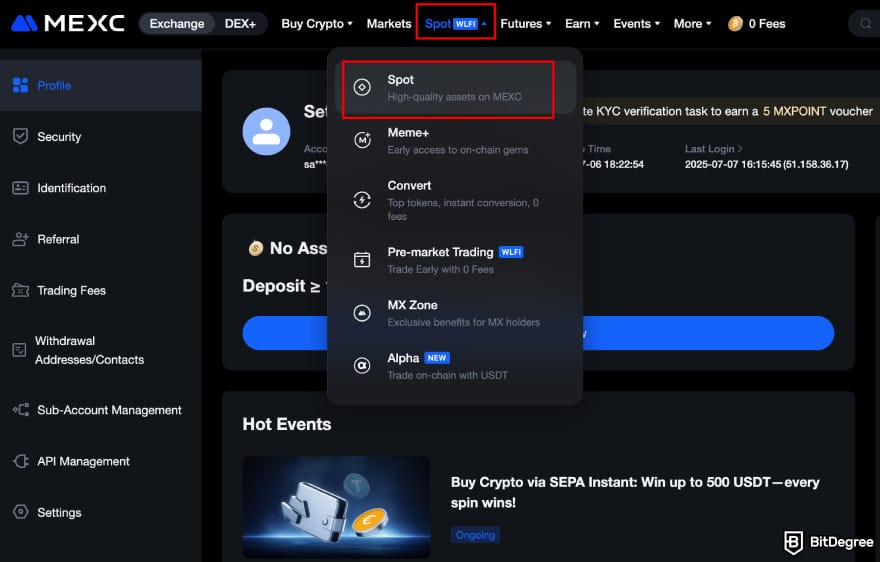
Task: Click the Hot Events heading
Action: 287,424
